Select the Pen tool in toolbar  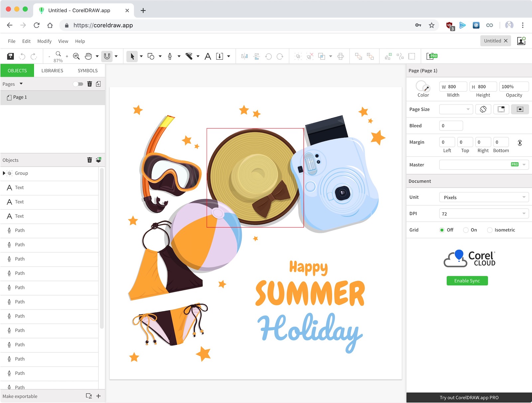coord(170,56)
